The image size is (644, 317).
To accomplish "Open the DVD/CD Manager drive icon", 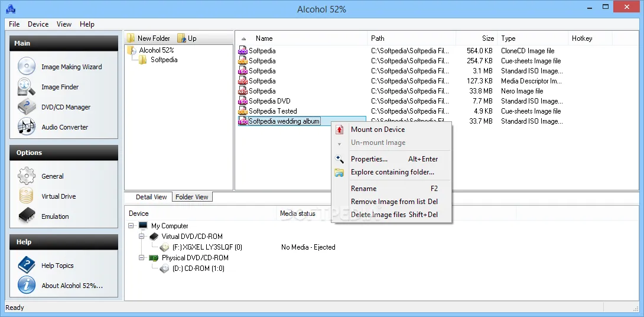I will coord(27,107).
